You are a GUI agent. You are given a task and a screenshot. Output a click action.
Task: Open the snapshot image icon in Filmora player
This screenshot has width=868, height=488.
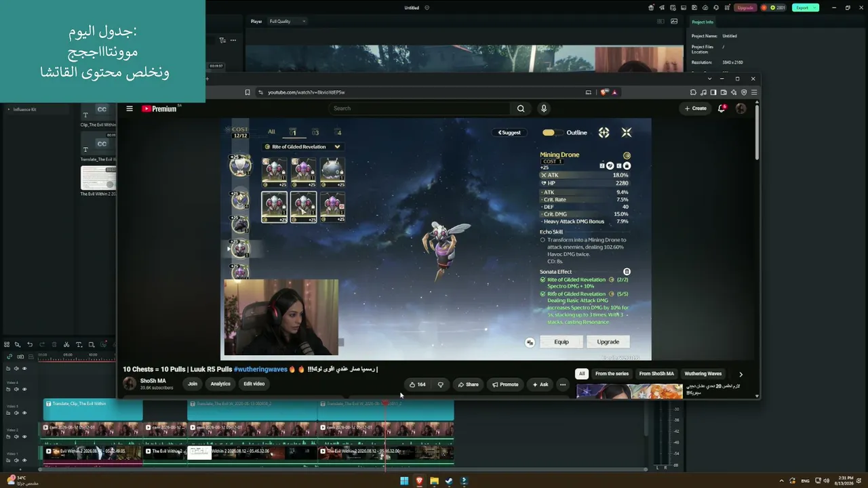tap(674, 21)
